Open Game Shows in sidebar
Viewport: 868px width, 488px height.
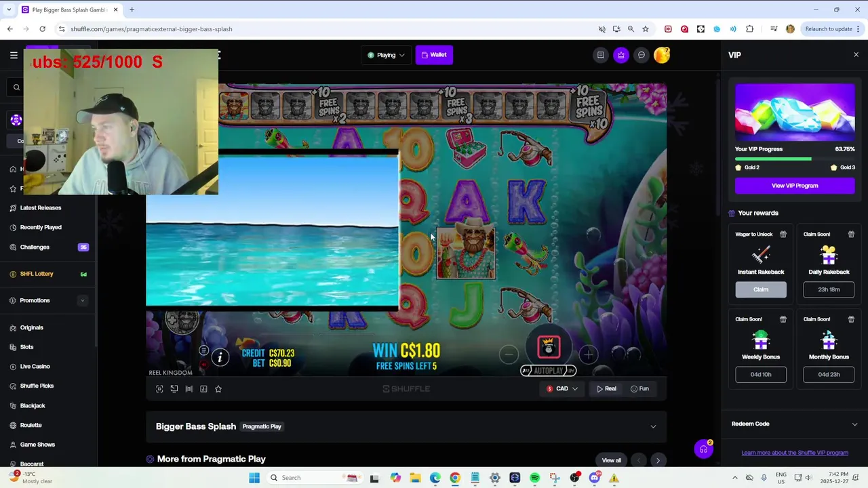point(37,445)
